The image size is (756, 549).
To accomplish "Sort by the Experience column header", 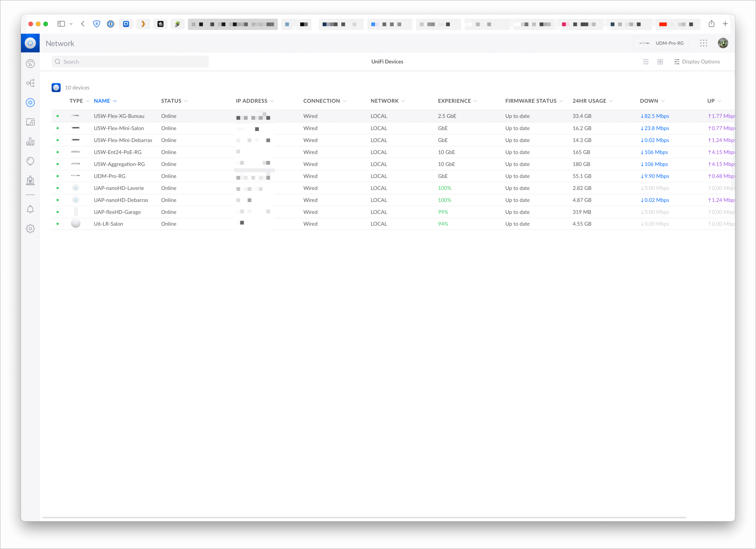I will [454, 101].
